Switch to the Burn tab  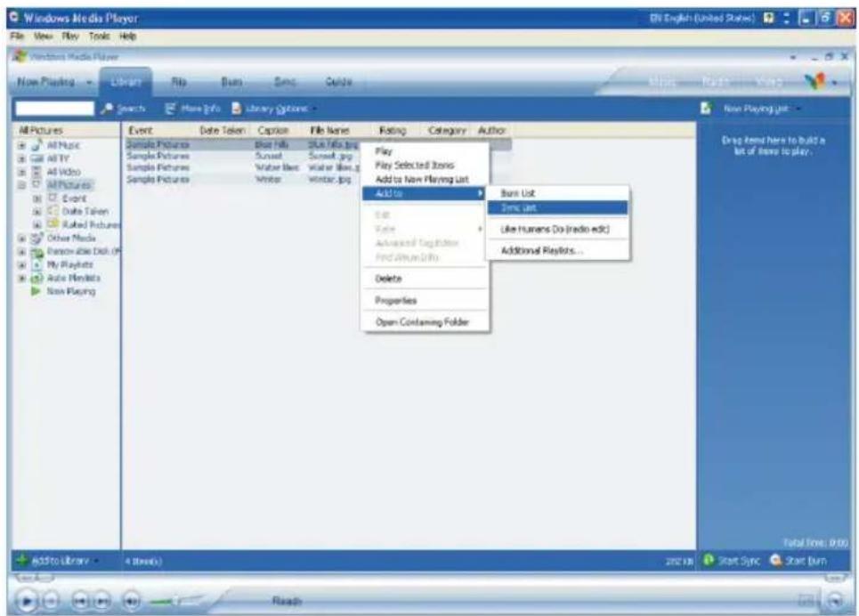click(231, 82)
